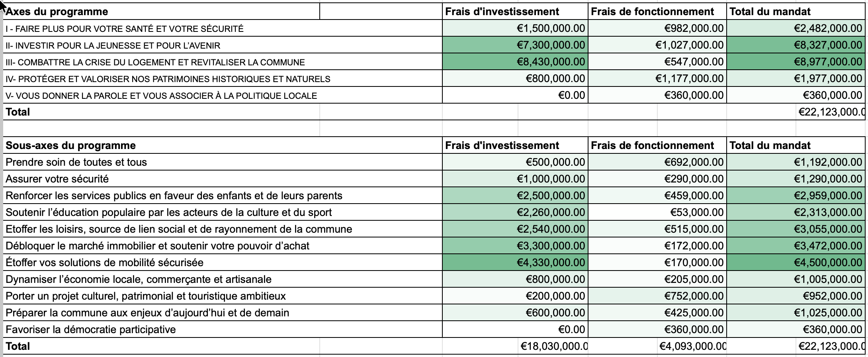Select the €8,977,000.00 total cell
Viewport: 868px width, 357px height.
click(x=828, y=62)
